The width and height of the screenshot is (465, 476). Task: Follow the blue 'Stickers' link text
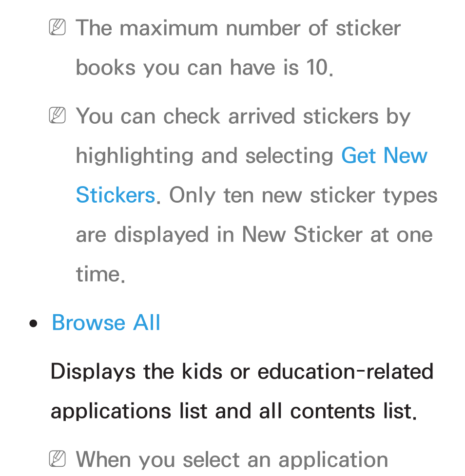point(116,195)
